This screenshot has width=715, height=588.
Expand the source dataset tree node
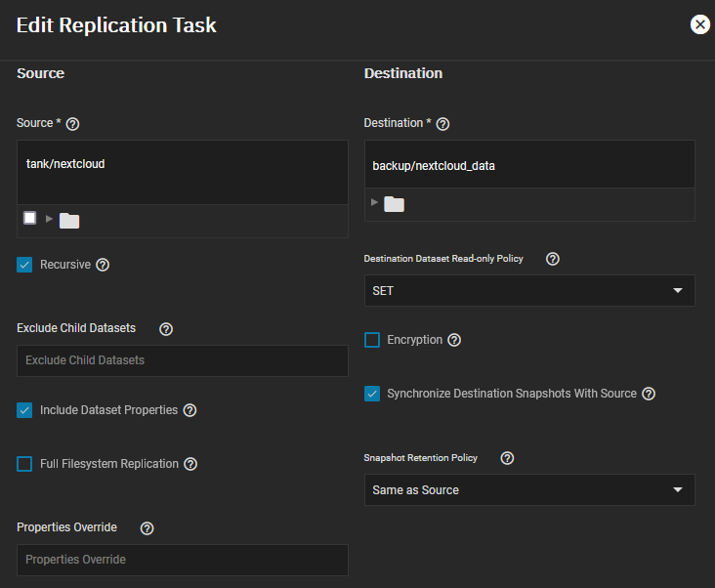pos(49,219)
